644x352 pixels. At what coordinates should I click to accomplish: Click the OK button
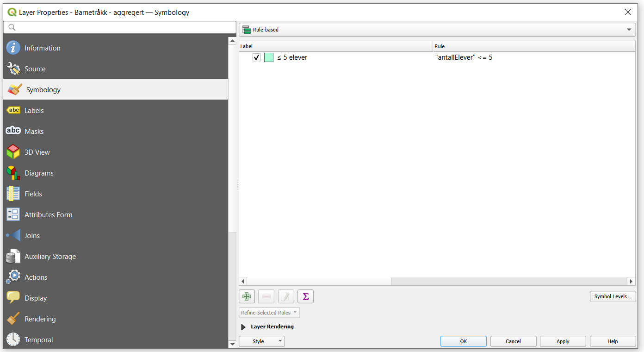click(464, 341)
